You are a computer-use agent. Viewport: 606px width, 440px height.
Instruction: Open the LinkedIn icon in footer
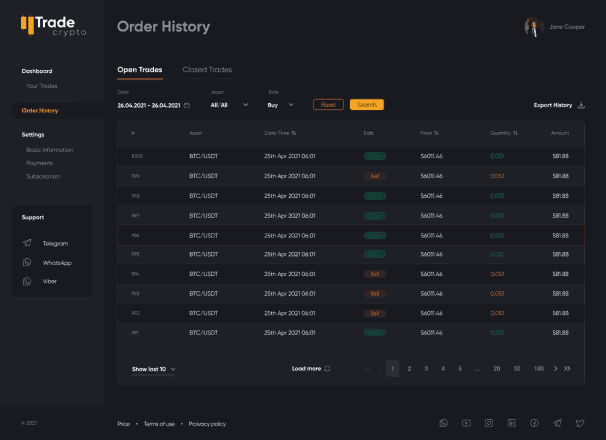(512, 424)
